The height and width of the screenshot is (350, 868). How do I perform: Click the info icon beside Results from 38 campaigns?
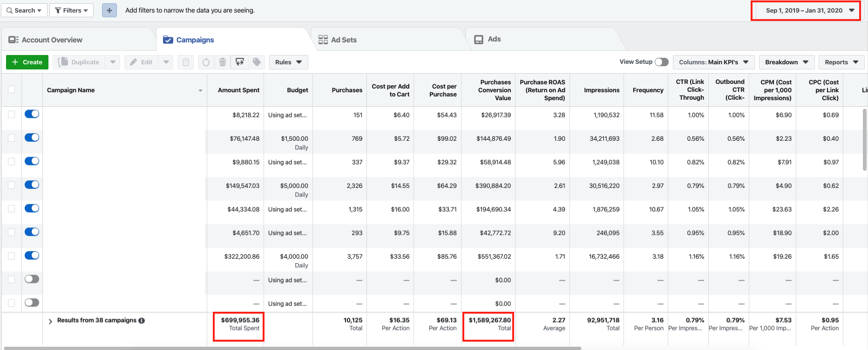(x=142, y=321)
